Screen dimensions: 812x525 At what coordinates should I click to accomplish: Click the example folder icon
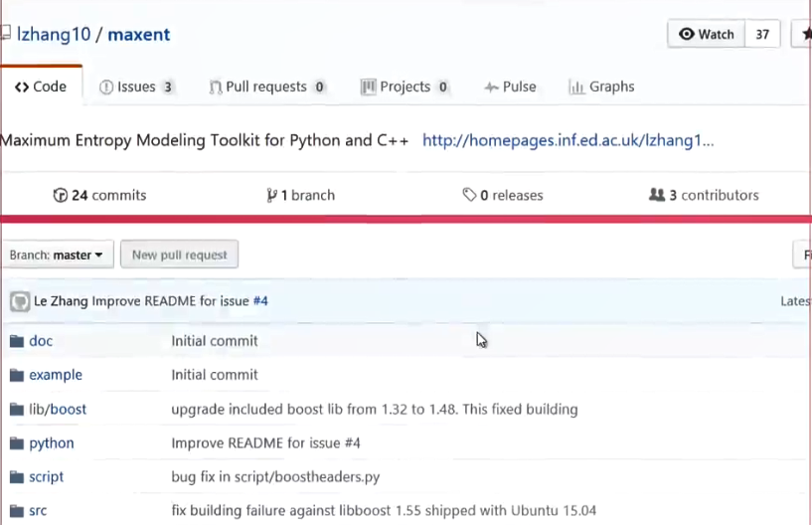(x=17, y=375)
